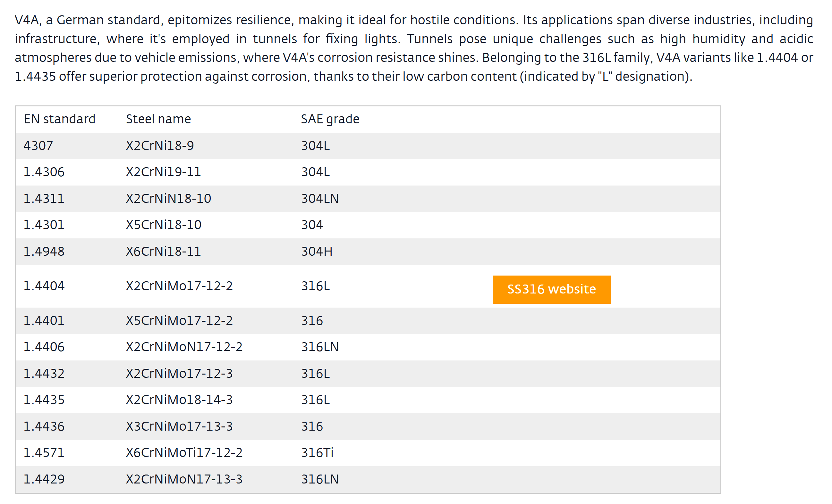Image resolution: width=832 pixels, height=504 pixels.
Task: Click the X2CrNiMo18-14-3 steel name
Action: (x=179, y=400)
